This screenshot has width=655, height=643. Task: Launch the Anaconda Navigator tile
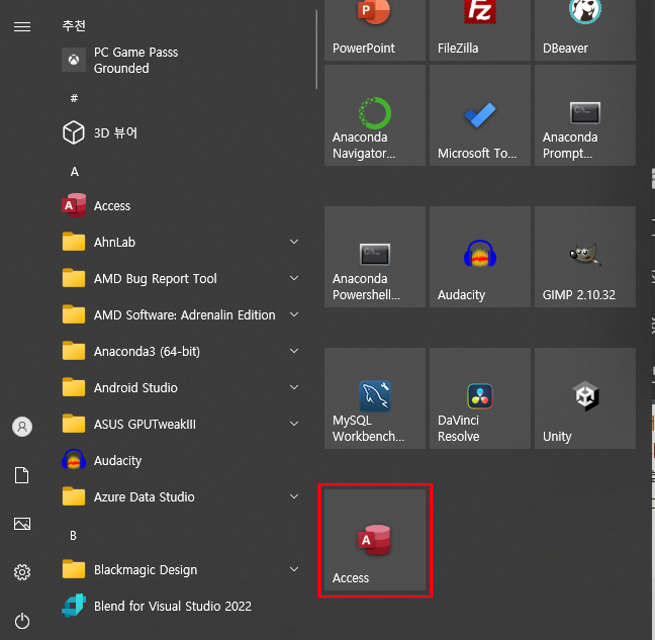click(375, 115)
